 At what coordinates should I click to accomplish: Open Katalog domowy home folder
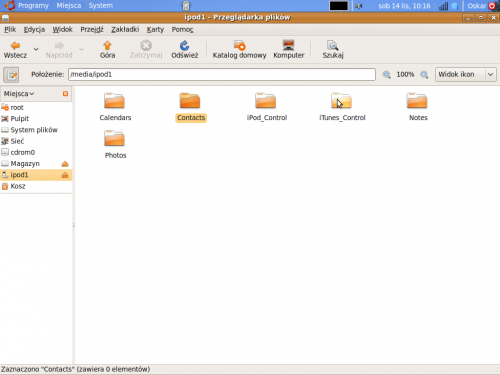tap(239, 50)
